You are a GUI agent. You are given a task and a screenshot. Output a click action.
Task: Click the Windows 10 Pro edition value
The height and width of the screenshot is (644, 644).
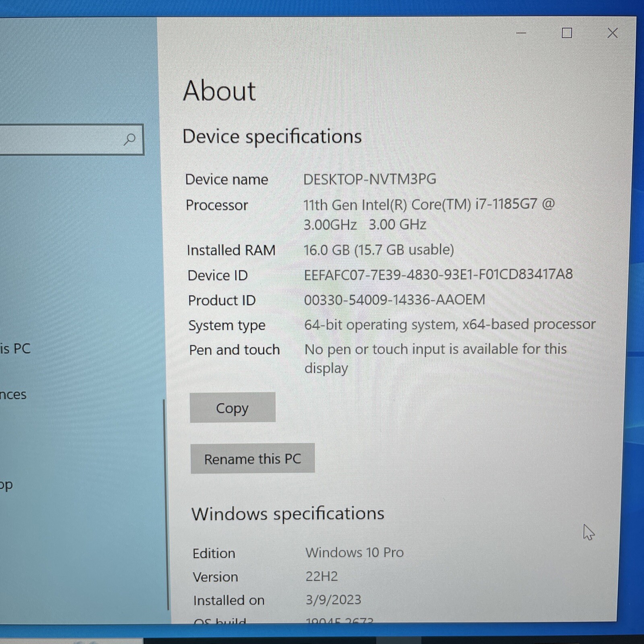[x=354, y=553]
